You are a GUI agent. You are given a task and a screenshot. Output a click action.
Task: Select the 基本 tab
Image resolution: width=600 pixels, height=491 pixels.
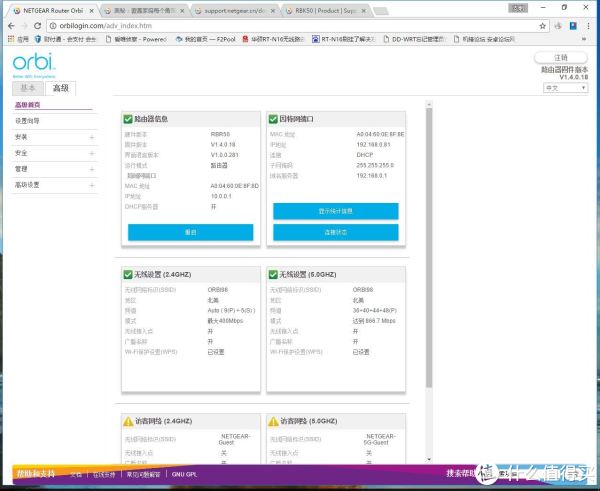[x=28, y=88]
